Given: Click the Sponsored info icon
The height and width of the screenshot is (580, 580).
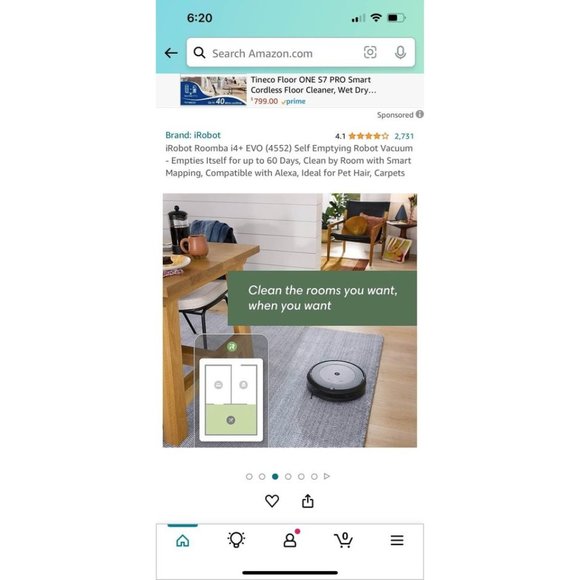Looking at the screenshot, I should click(x=419, y=114).
